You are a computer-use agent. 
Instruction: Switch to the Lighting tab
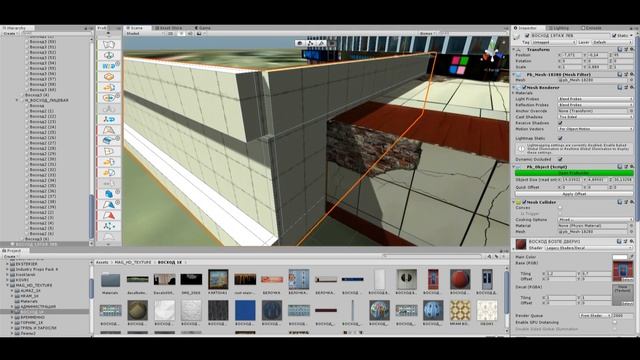click(560, 28)
